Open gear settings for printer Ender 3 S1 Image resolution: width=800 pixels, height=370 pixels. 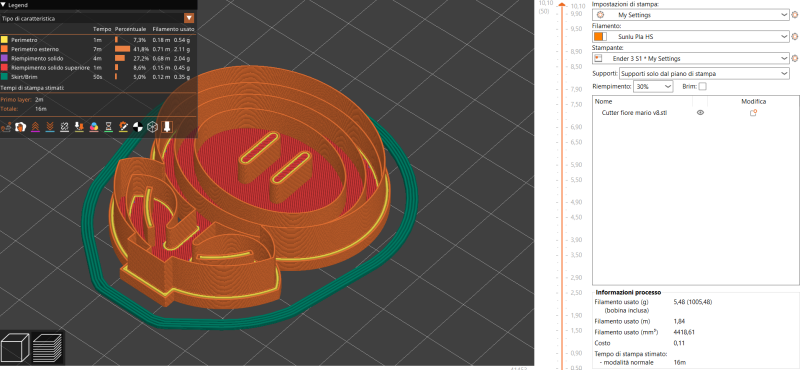[x=794, y=59]
